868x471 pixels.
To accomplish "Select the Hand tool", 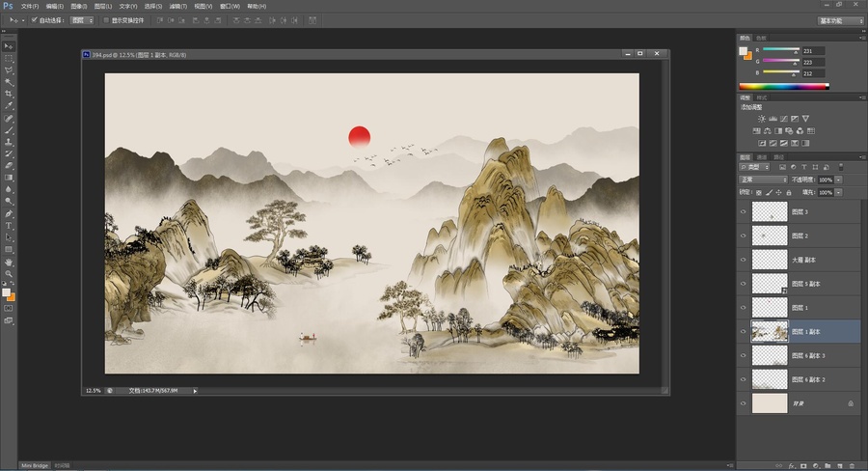I will [9, 263].
